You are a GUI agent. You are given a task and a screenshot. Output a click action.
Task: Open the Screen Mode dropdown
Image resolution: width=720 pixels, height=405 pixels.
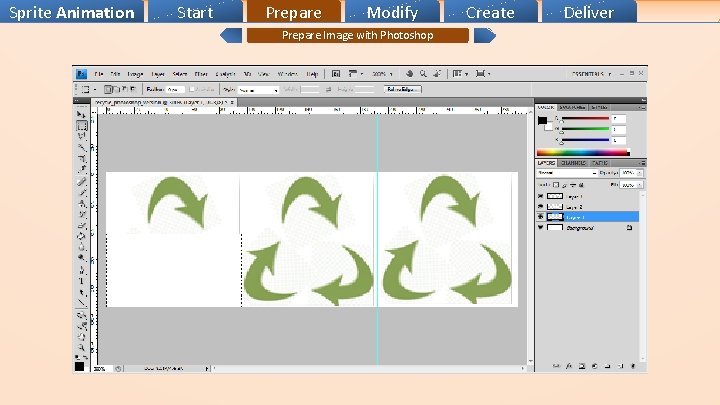coord(483,73)
